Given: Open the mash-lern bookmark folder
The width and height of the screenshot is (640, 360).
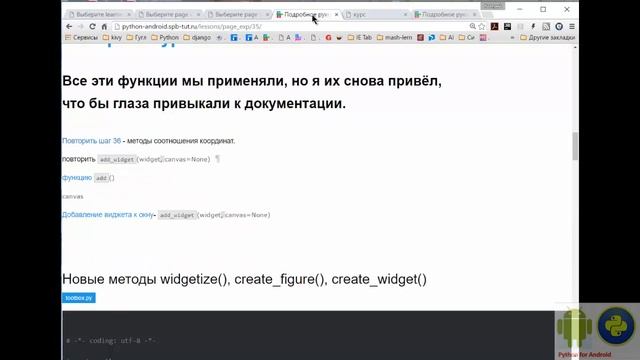Looking at the screenshot, I should pyautogui.click(x=394, y=38).
